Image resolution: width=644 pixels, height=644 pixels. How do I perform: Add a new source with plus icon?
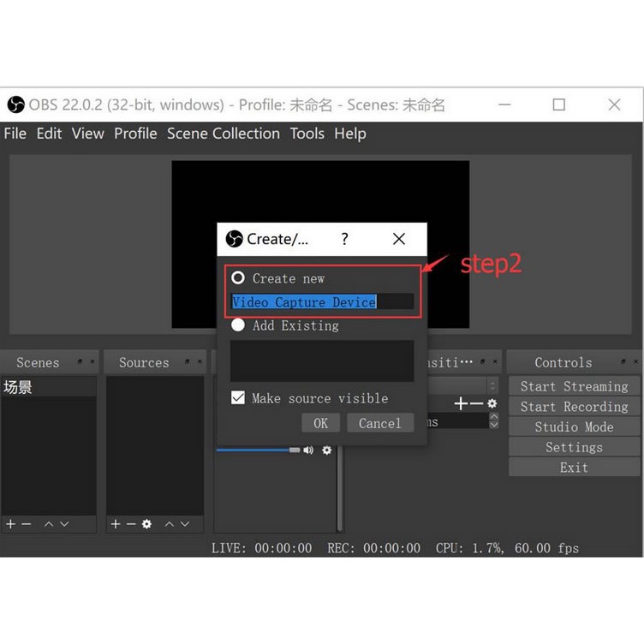pyautogui.click(x=116, y=524)
